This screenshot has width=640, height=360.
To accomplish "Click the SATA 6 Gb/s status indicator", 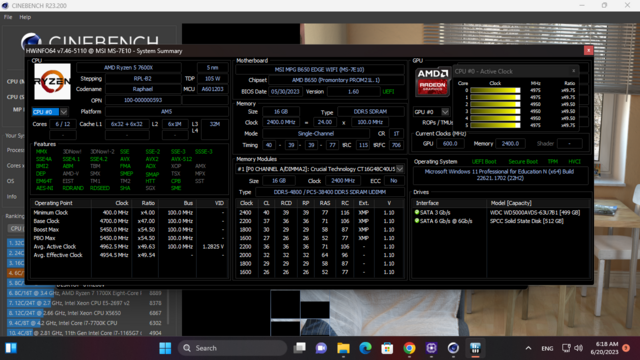I will click(x=417, y=221).
